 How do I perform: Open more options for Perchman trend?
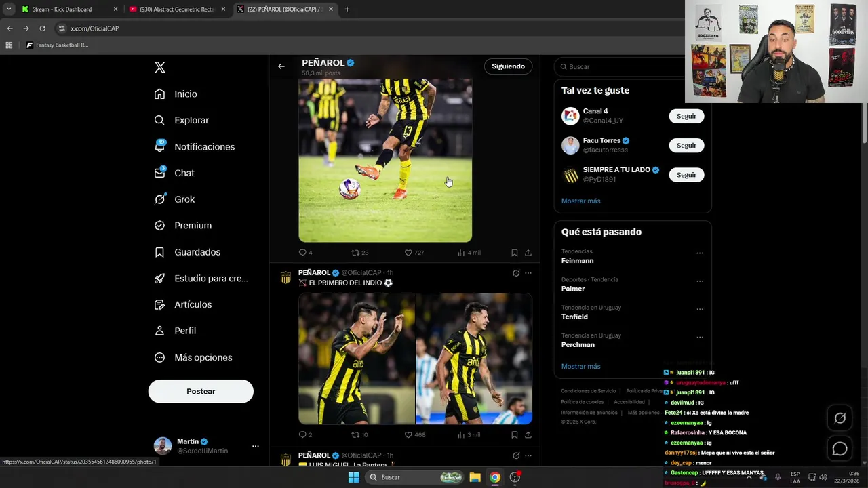coord(699,337)
